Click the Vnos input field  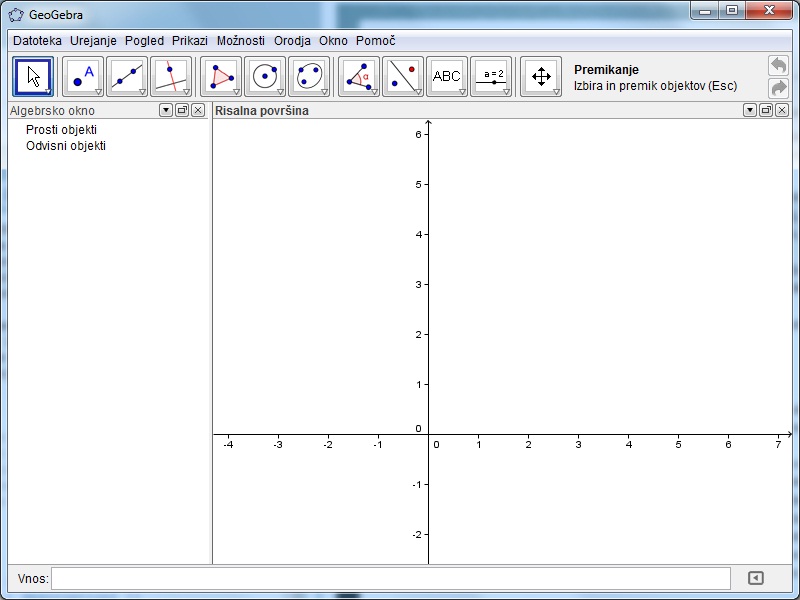pyautogui.click(x=390, y=578)
